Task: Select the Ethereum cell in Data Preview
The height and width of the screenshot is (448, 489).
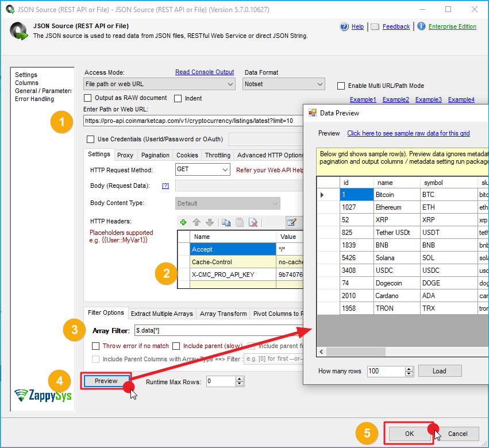Action: point(397,207)
